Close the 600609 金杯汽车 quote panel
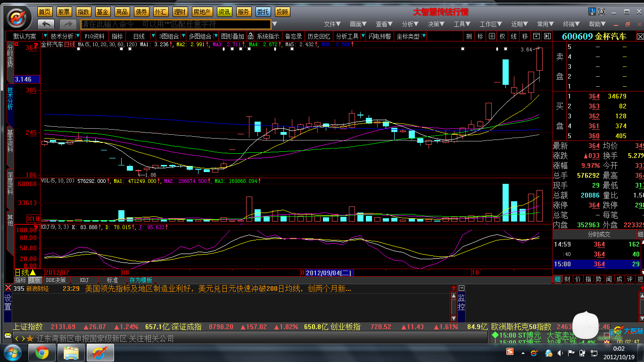 coord(640,36)
